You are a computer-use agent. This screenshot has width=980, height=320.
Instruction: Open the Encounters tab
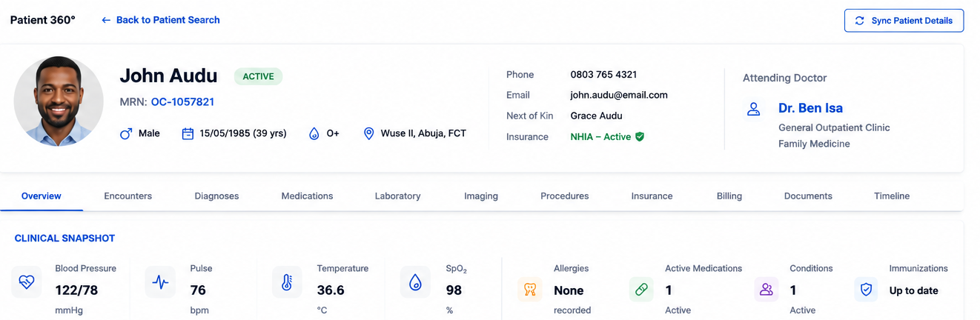[x=128, y=196]
